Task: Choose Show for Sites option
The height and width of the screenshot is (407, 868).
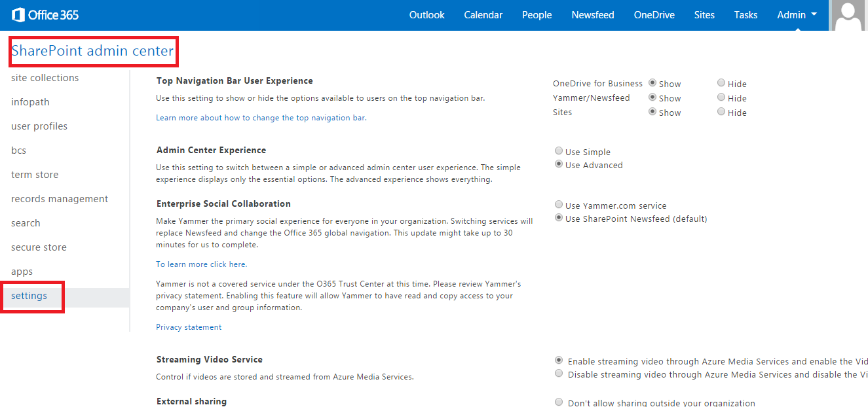Action: (x=652, y=112)
